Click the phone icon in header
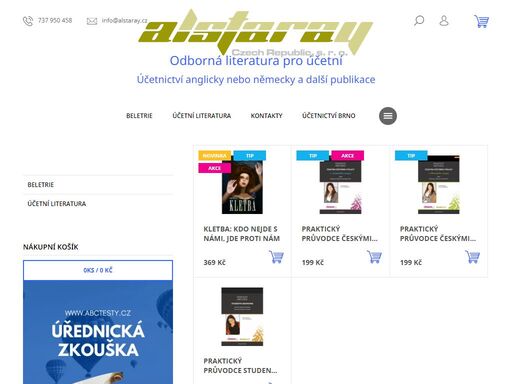This screenshot has height=384, width=512. [x=28, y=21]
